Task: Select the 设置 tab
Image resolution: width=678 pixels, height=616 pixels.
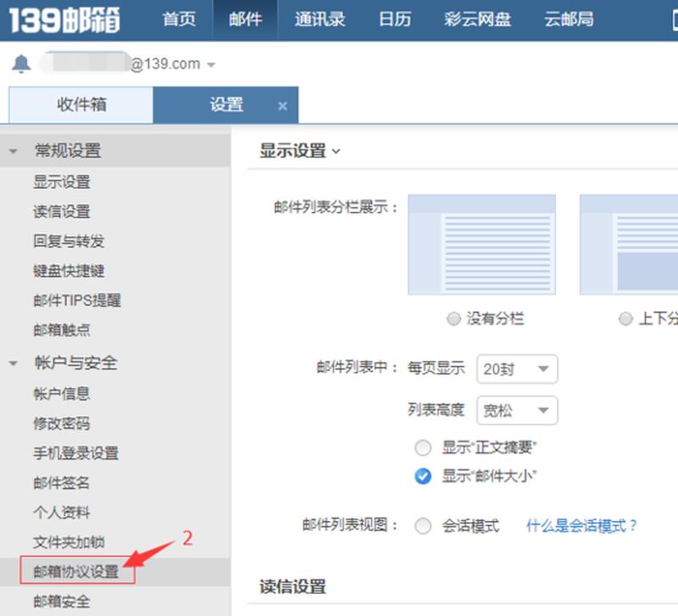Action: 225,105
